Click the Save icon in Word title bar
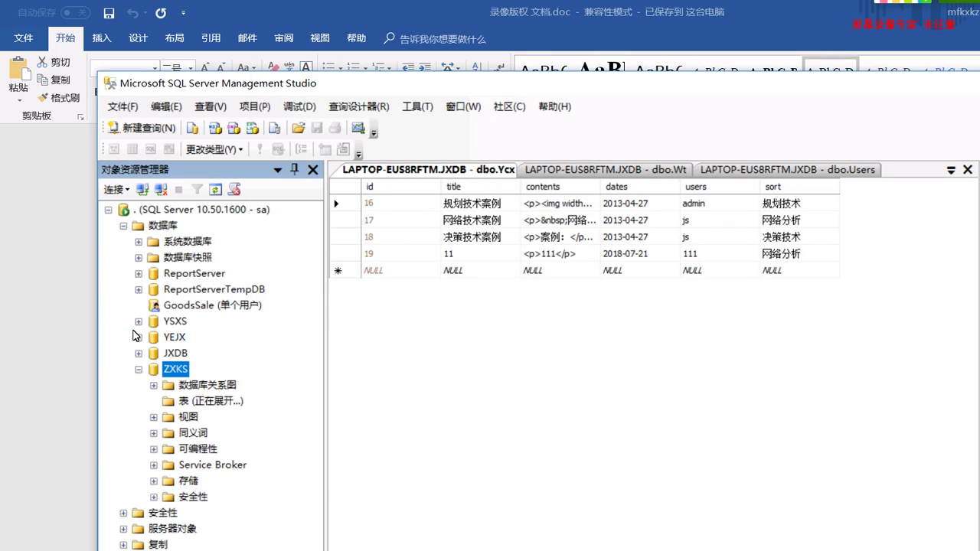Image resolution: width=980 pixels, height=551 pixels. click(x=109, y=13)
